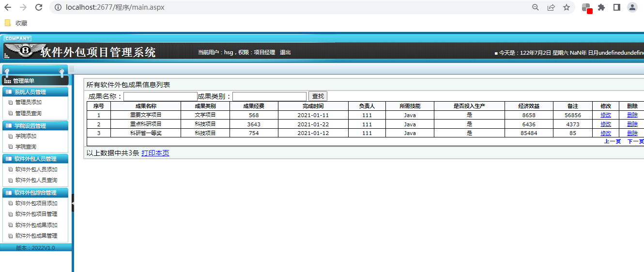Open 软件外包成果管理 in the sidebar
The image size is (644, 272).
(x=36, y=236)
